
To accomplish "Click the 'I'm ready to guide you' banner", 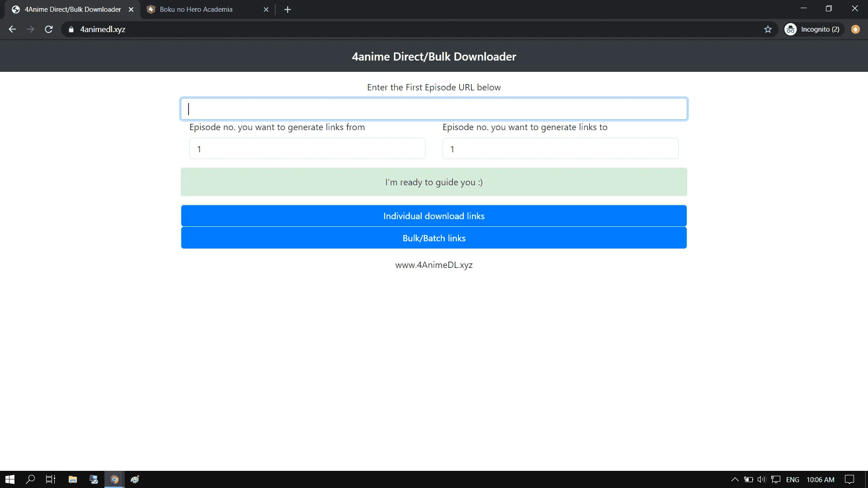I will [434, 182].
